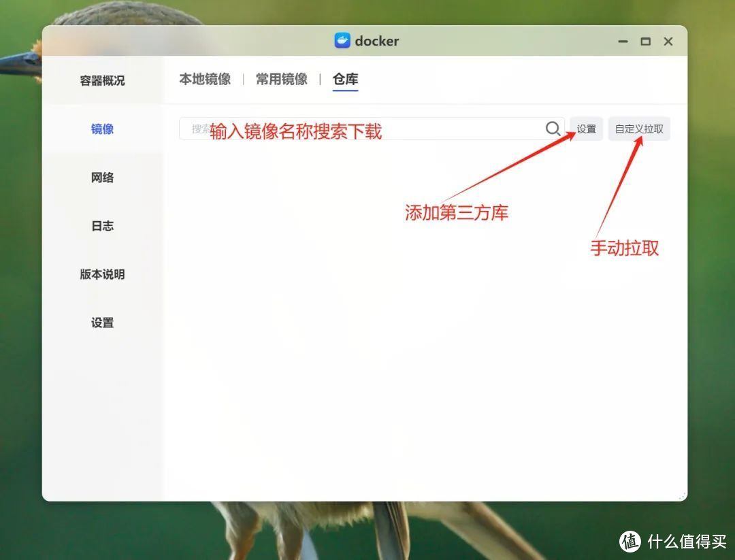
Task: Maximize the docker window
Action: pos(645,41)
